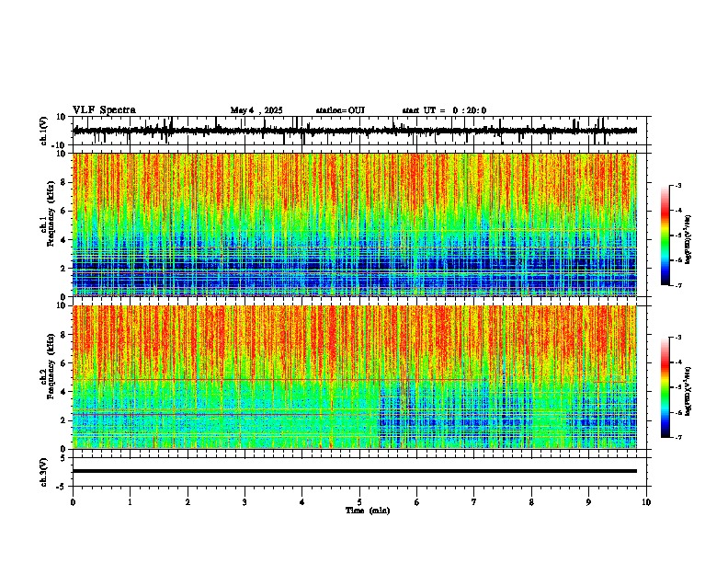728x563 pixels.
Task: Click the "VLF Spectra" title text
Action: (x=104, y=109)
